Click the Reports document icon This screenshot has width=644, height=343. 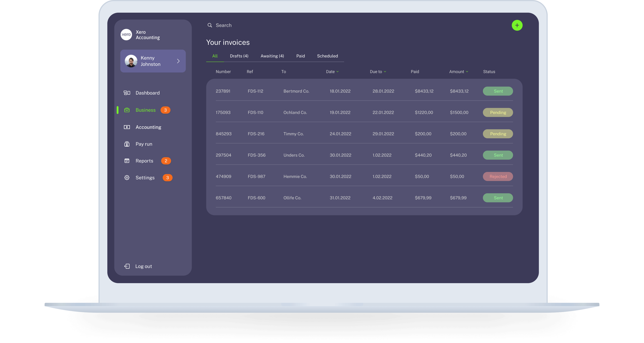127,161
